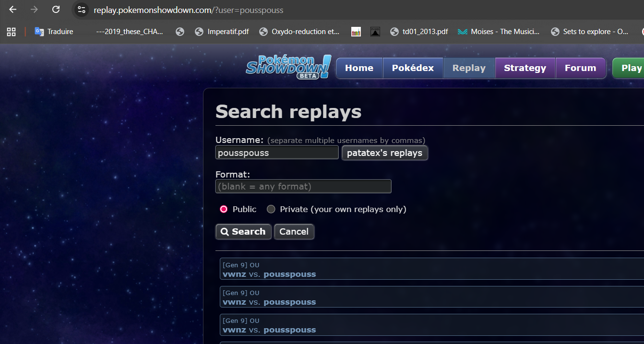The height and width of the screenshot is (344, 644).
Task: Click the Pokémon Showdown logo
Action: coord(288,68)
